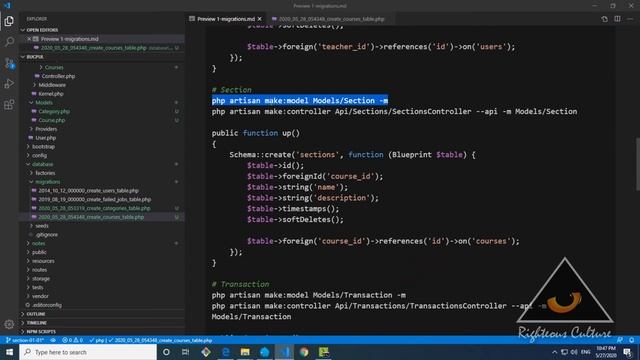Image resolution: width=640 pixels, height=360 pixels.
Task: Click the Cortana circle on the taskbar
Action: click(x=166, y=352)
